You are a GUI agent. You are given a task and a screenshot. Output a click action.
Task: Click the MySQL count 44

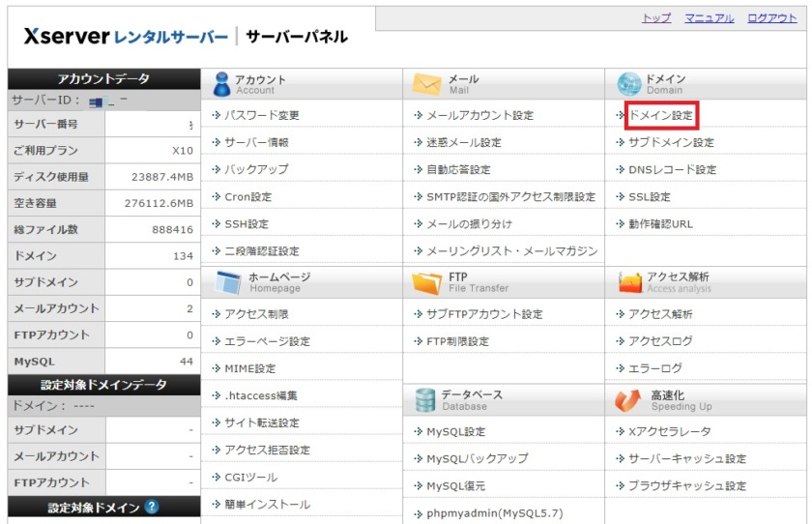187,361
